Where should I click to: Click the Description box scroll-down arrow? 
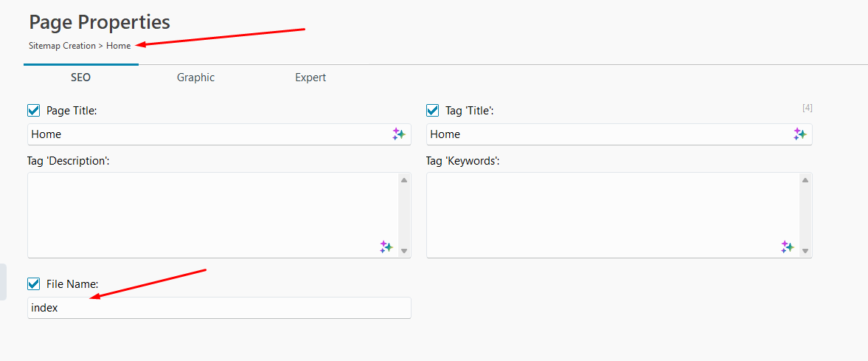403,251
